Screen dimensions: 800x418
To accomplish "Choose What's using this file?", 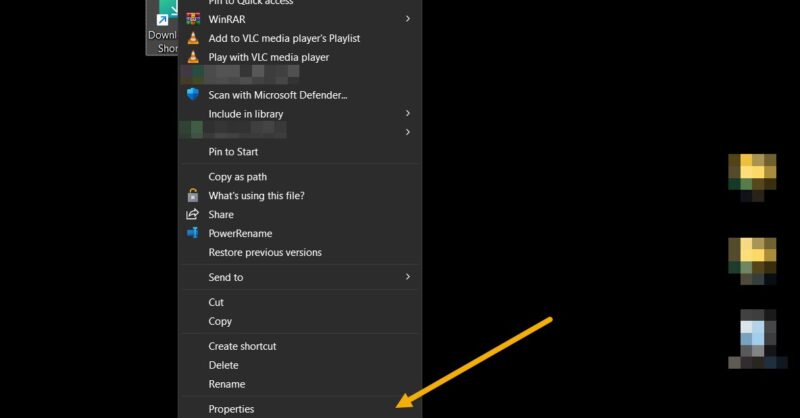I will [300, 195].
